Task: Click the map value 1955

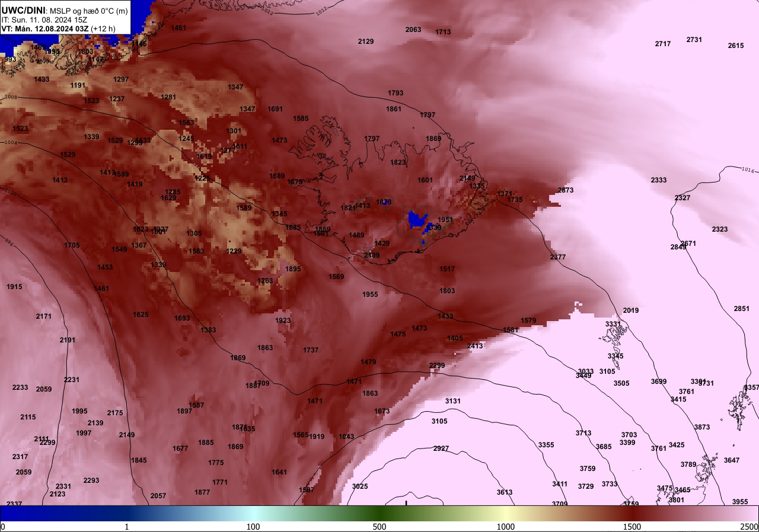Action: tap(370, 294)
